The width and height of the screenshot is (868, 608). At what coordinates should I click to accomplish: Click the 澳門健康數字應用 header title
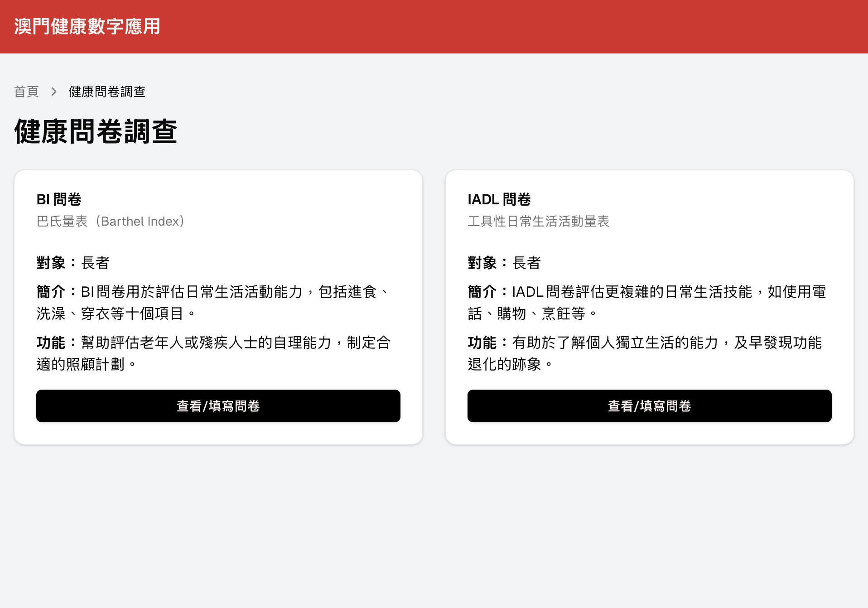coord(87,26)
